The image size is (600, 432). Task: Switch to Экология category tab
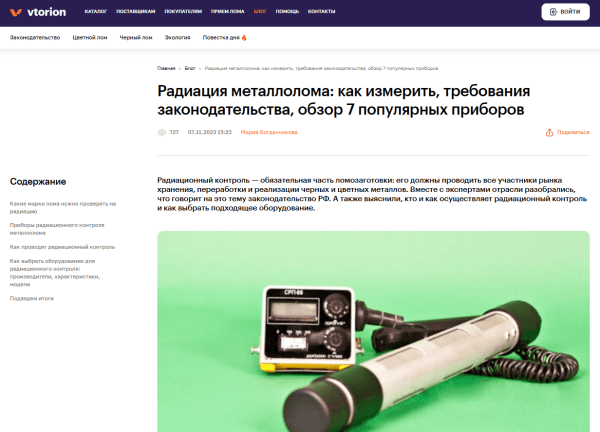point(177,37)
